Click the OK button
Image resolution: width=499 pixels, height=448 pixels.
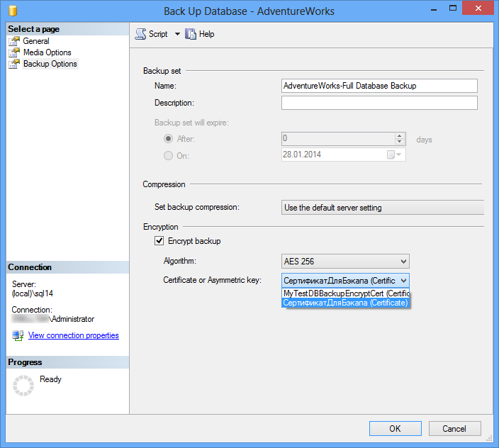(396, 429)
